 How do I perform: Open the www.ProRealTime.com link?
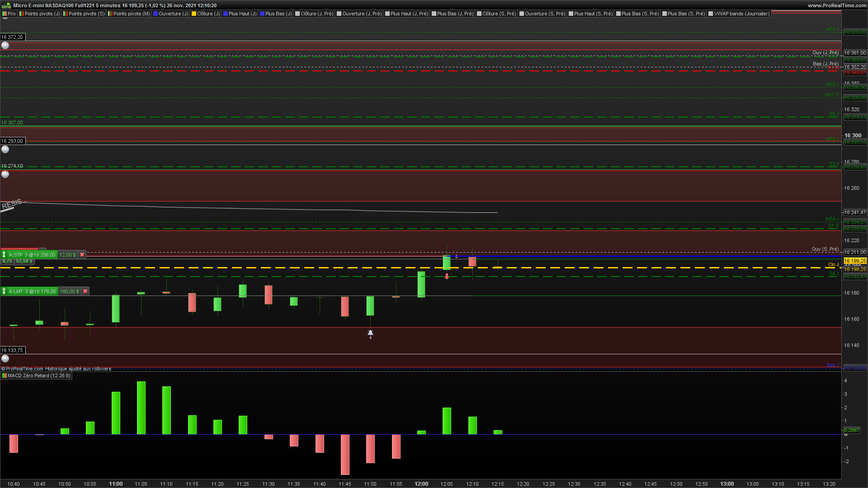tap(837, 5)
